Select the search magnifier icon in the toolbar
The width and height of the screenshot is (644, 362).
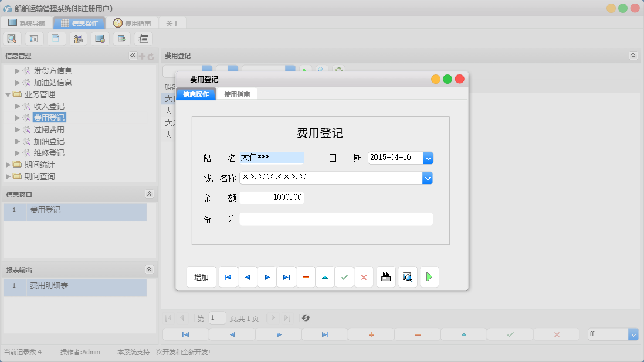(x=12, y=38)
